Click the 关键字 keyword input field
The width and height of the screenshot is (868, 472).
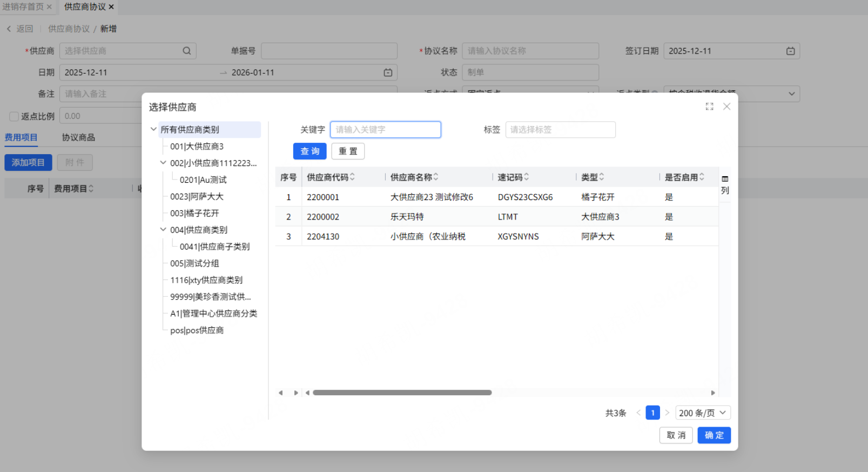coord(385,130)
